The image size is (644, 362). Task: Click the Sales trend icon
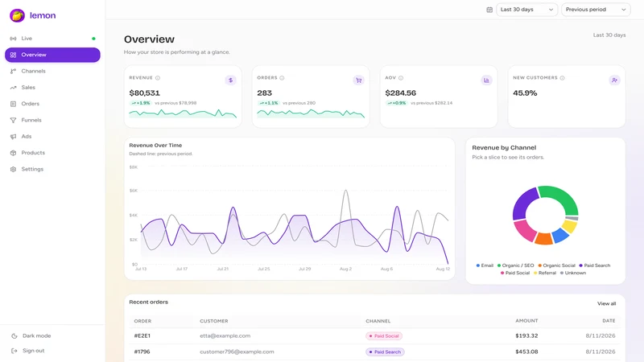click(x=13, y=88)
